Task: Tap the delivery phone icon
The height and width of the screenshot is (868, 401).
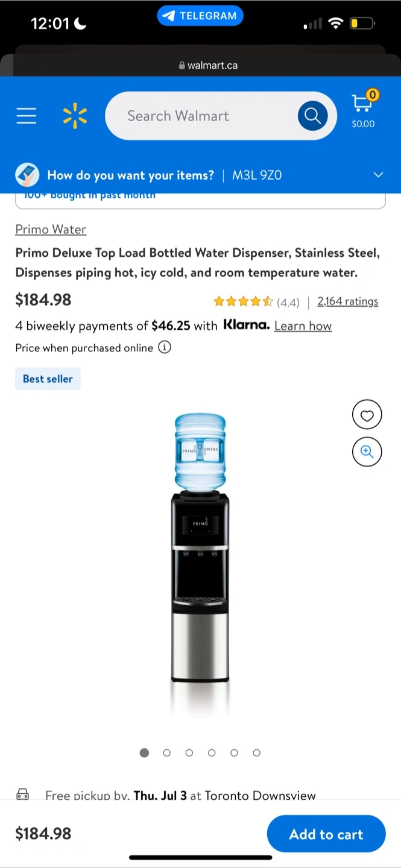Action: point(27,175)
